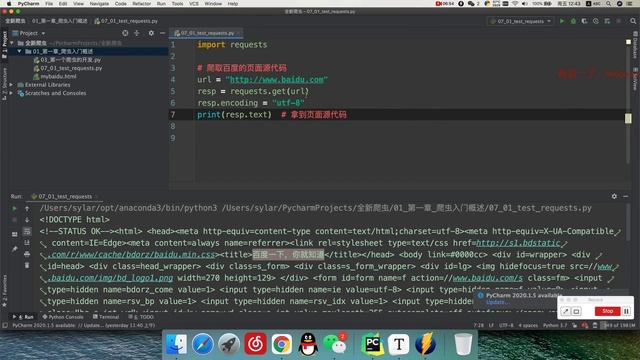Click the down-arrow icon in the Run panel
This screenshot has width=640, height=360.
pyautogui.click(x=27, y=220)
